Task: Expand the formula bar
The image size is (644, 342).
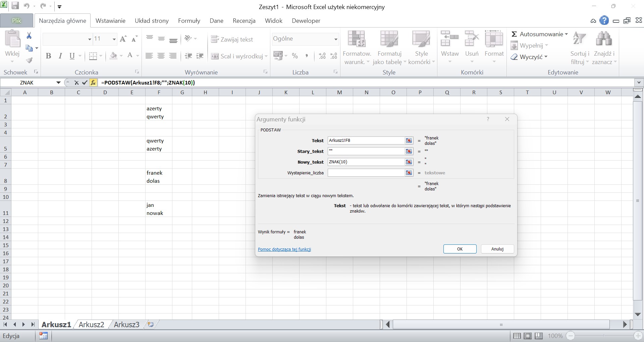Action: point(639,82)
